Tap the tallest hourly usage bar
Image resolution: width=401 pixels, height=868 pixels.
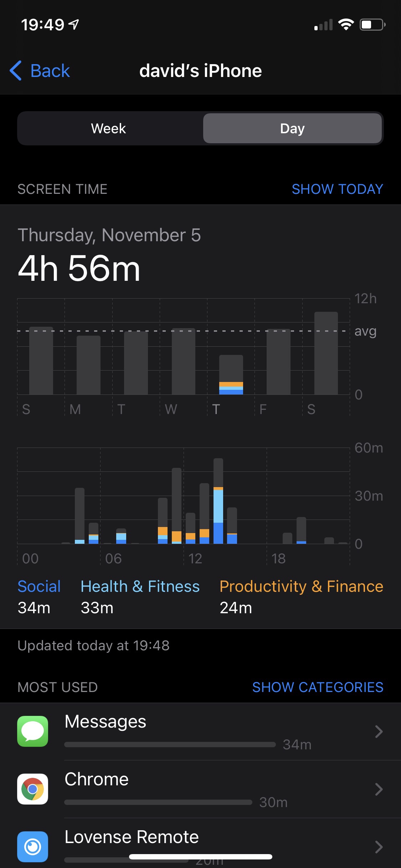pos(218,501)
